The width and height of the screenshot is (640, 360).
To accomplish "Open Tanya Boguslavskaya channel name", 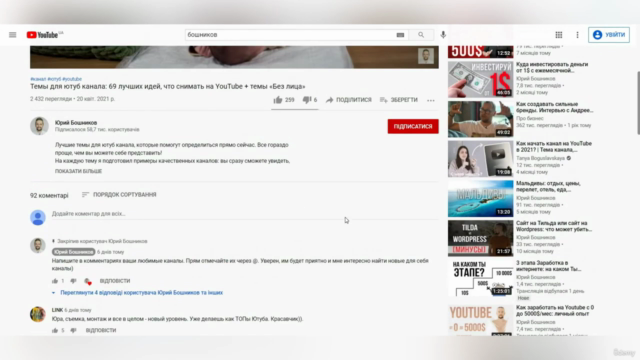I will (540, 158).
